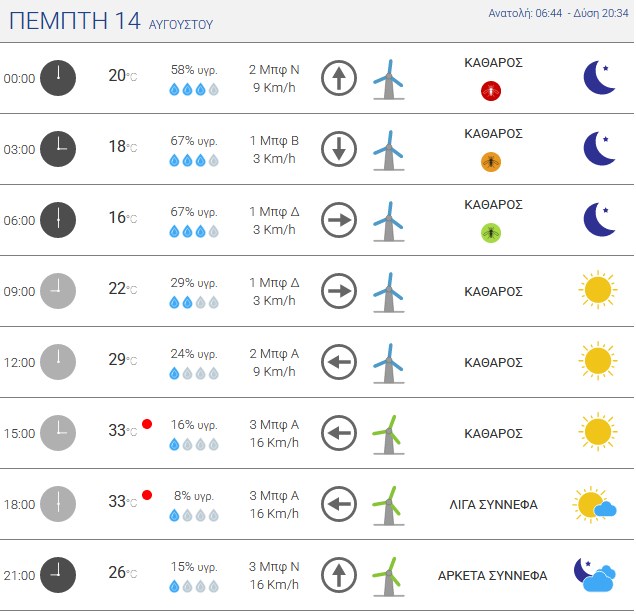
Task: Click the ΑΡΚΕΤΑ ΣΥΝΝΕΦΑ forecast label
Action: pos(492,575)
